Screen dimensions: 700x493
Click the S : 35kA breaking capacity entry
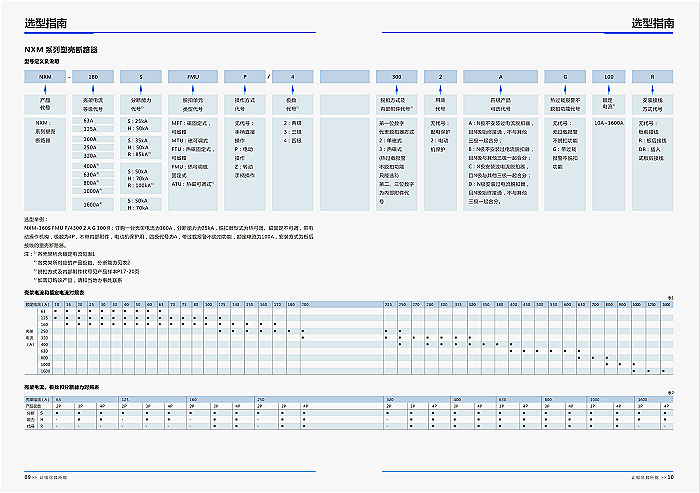click(x=138, y=140)
